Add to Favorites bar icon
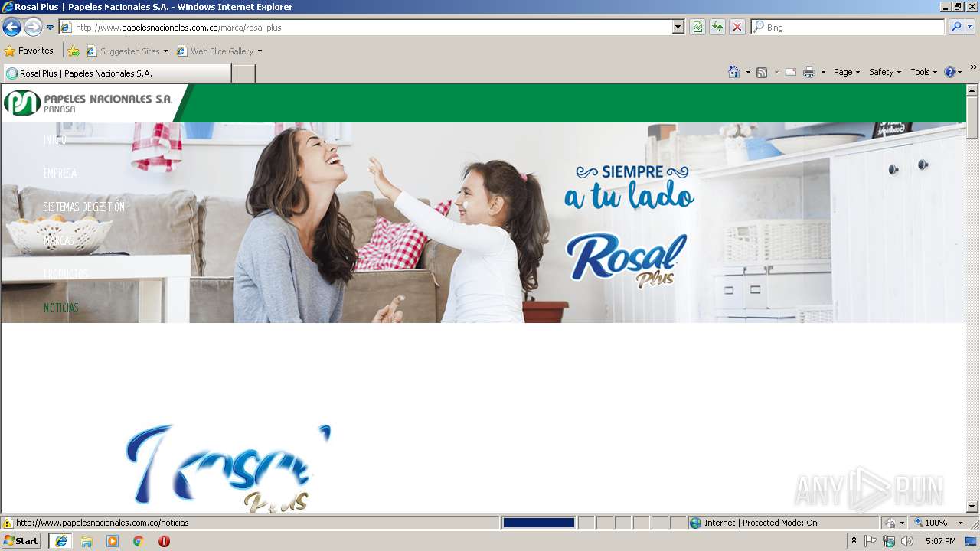The width and height of the screenshot is (980, 551). click(x=73, y=51)
